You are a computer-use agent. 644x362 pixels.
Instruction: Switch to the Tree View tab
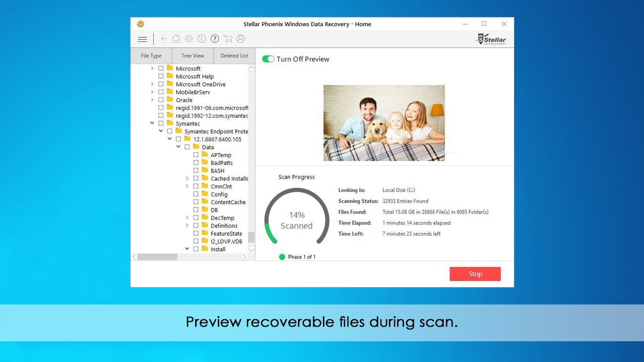click(193, 56)
